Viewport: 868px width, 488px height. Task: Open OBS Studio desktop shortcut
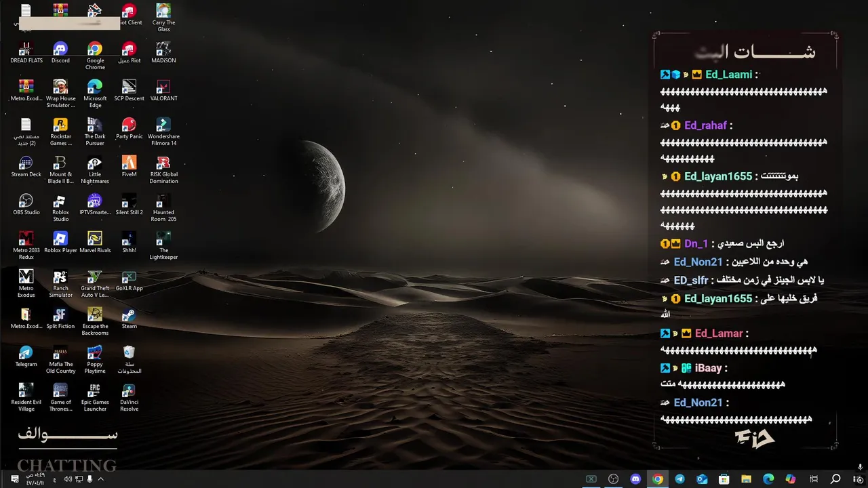click(x=26, y=204)
